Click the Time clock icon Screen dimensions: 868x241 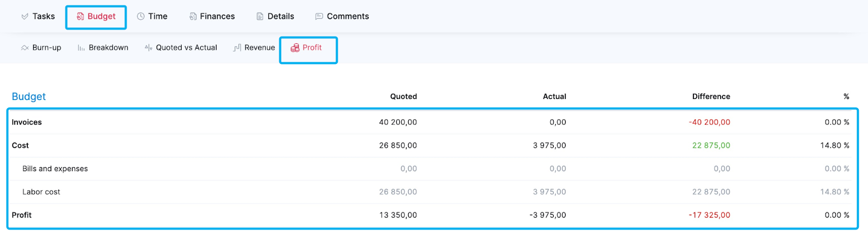[141, 16]
